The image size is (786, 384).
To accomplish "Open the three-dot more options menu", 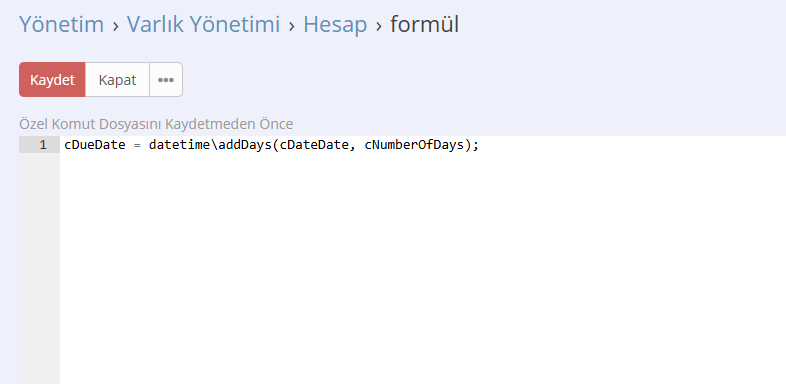I will coord(166,80).
